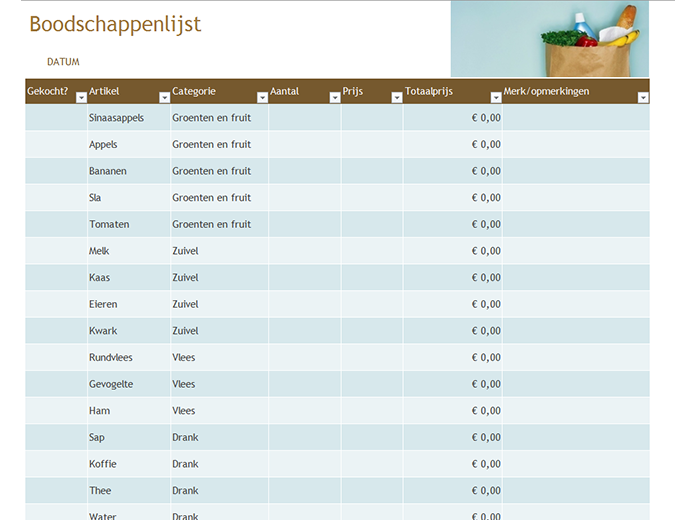Viewport: 675px width, 520px height.
Task: Select the Merk/opmerkingen cell for Kaas
Action: [575, 278]
